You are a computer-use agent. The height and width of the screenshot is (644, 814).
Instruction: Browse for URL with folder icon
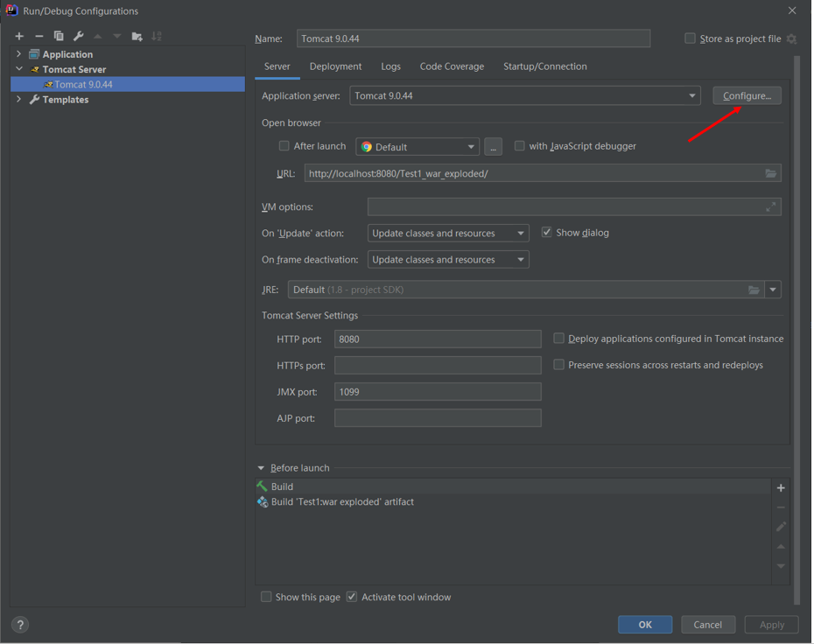coord(771,173)
